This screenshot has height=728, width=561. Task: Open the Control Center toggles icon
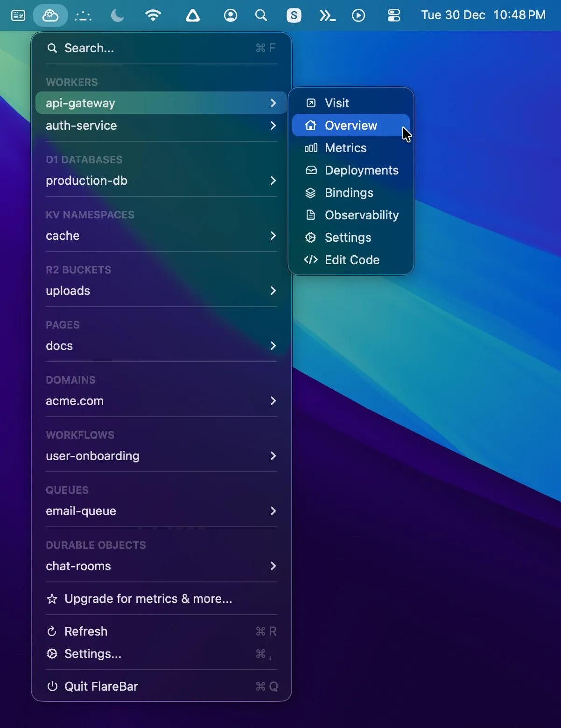393,15
